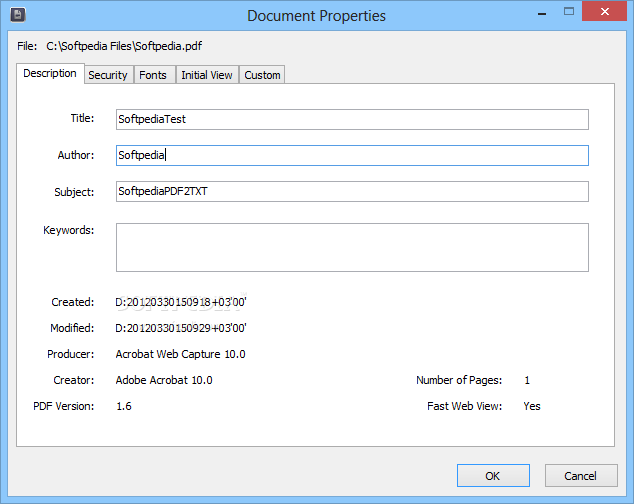This screenshot has height=504, width=634.
Task: Confirm with the OK button
Action: (x=493, y=476)
